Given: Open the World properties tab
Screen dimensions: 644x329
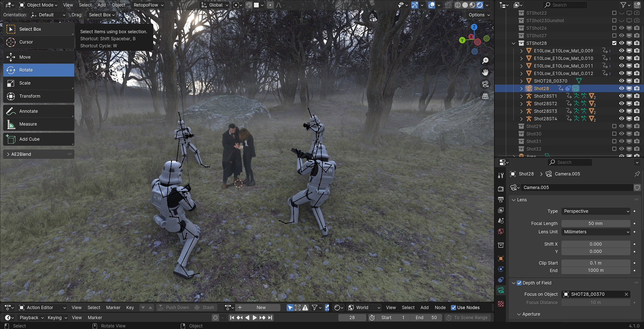Looking at the screenshot, I should (501, 231).
